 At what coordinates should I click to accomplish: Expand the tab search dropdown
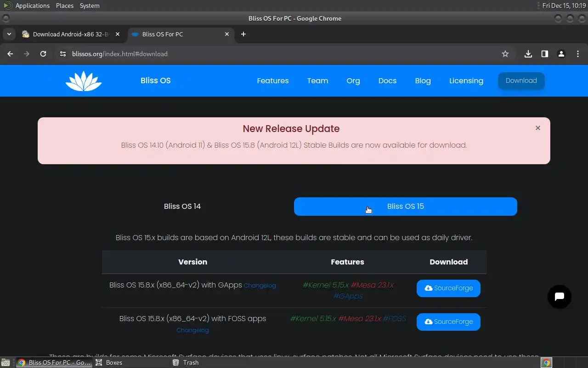coord(9,34)
